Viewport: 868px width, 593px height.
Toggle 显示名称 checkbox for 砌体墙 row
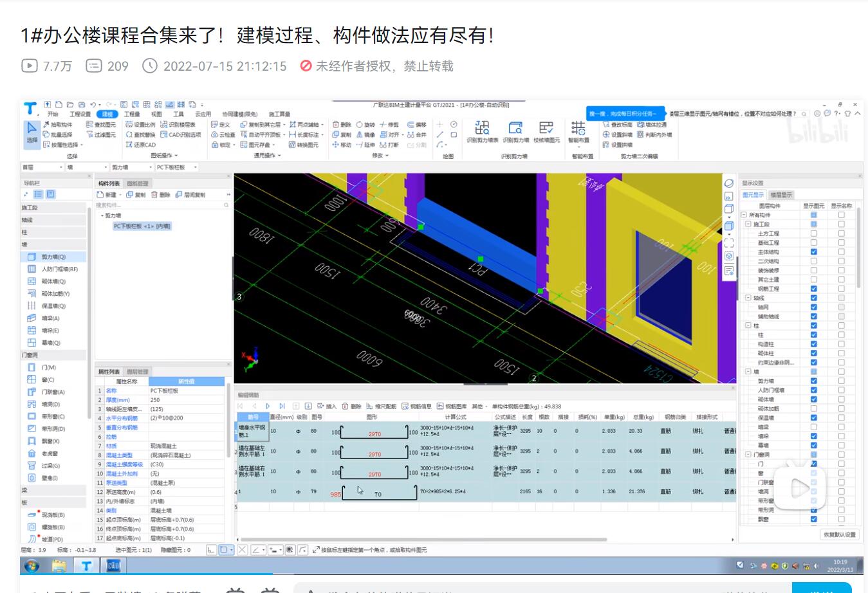[x=841, y=399]
